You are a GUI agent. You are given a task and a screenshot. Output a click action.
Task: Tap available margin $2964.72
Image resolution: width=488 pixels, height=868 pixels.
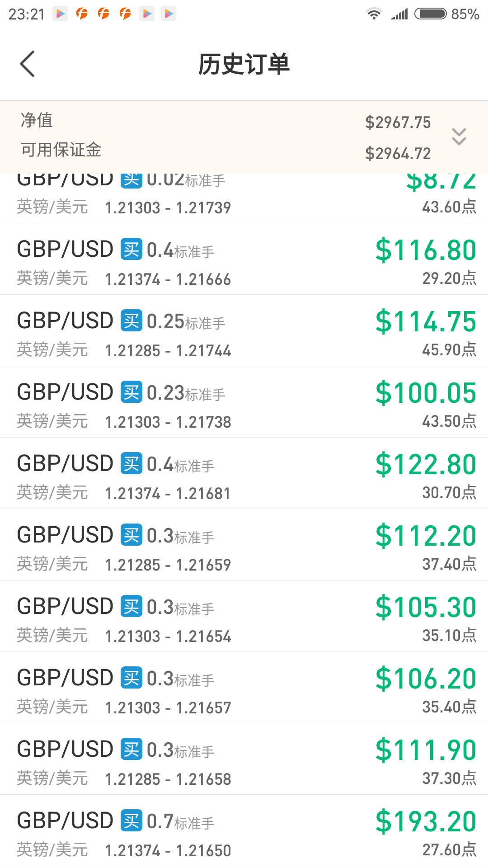398,153
